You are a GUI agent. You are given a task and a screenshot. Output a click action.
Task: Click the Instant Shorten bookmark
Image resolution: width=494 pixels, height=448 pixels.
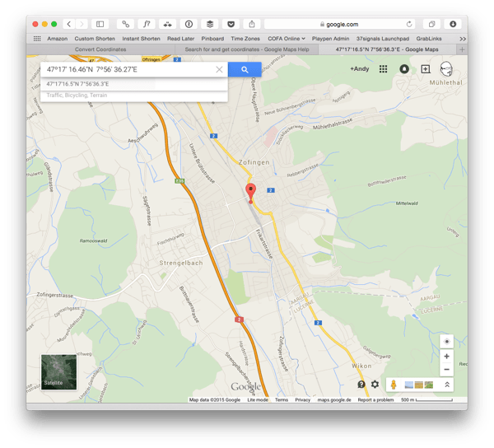pos(141,39)
